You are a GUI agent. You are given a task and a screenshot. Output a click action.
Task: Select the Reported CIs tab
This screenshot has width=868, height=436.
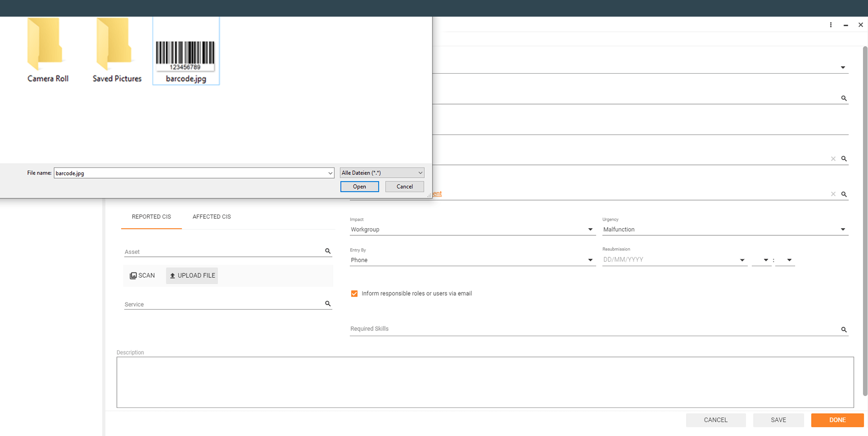tap(151, 217)
